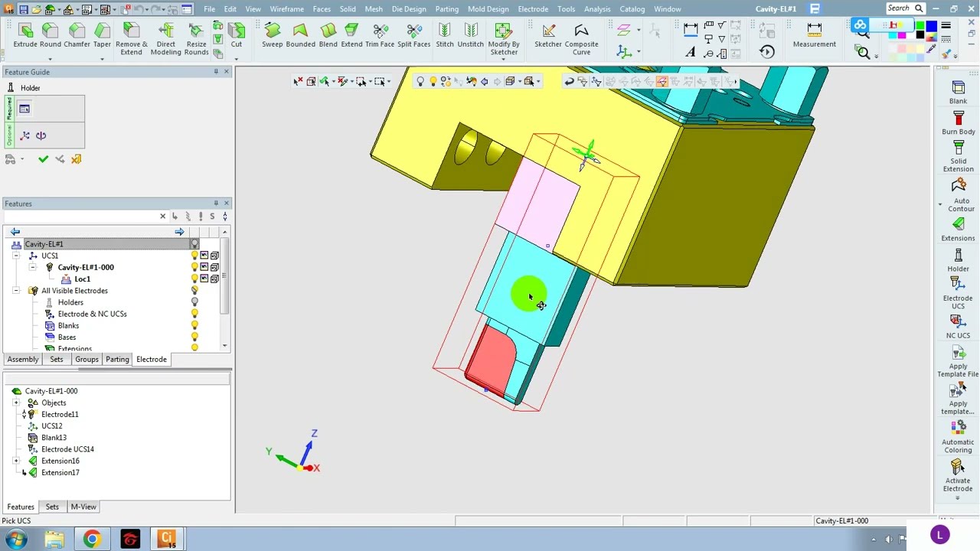Select the Round tool
Image resolution: width=980 pixels, height=551 pixels.
(x=51, y=35)
